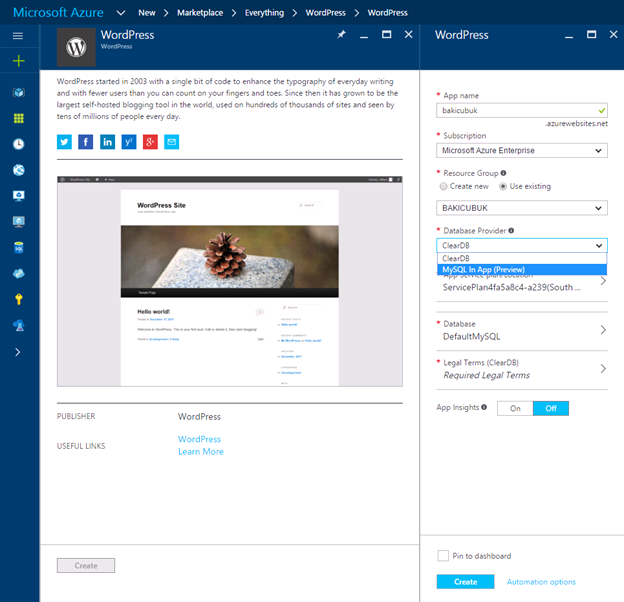Viewport: 624px width, 602px height.
Task: Expand More services arrow in sidebar
Action: pos(18,352)
